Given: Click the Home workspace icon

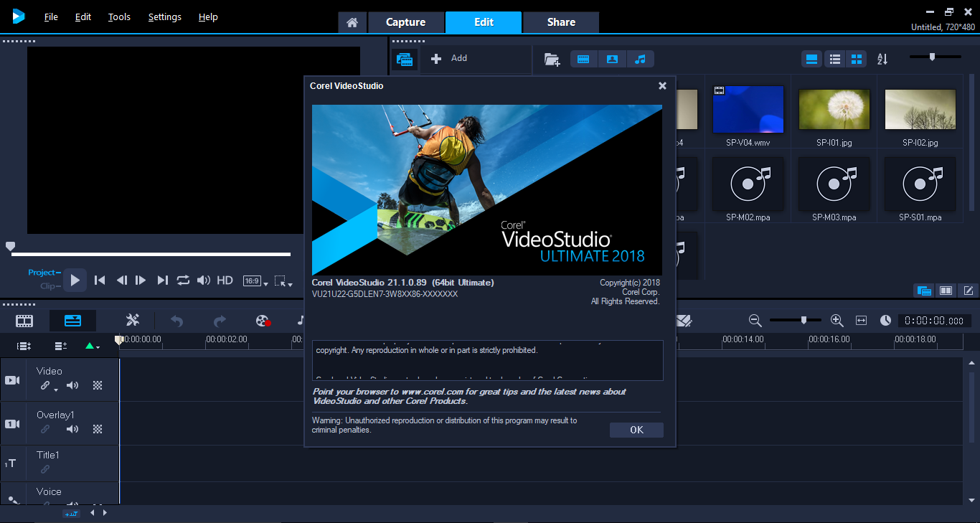Looking at the screenshot, I should [x=352, y=22].
